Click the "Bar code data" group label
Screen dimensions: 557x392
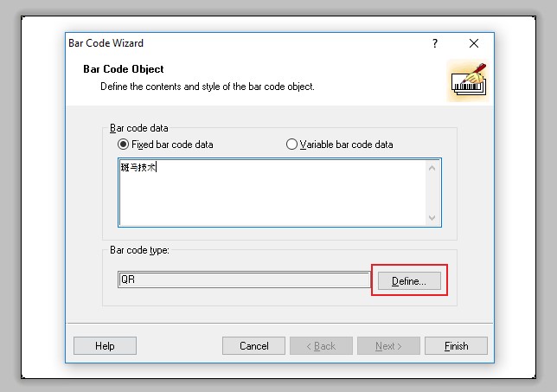pyautogui.click(x=139, y=128)
